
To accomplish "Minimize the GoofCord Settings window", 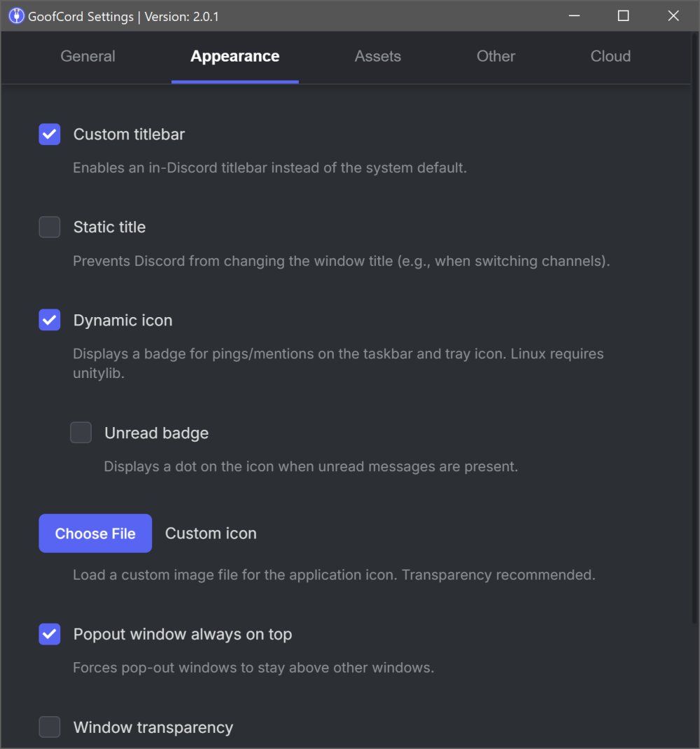I will coord(573,16).
